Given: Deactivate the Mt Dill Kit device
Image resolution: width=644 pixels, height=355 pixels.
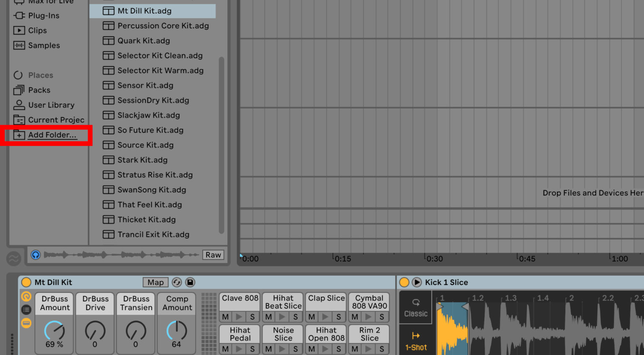Looking at the screenshot, I should [x=26, y=282].
